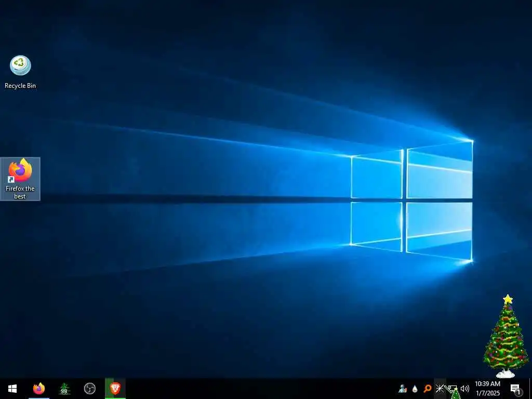Click the decorated Christmas tree desktop widget

(506, 336)
